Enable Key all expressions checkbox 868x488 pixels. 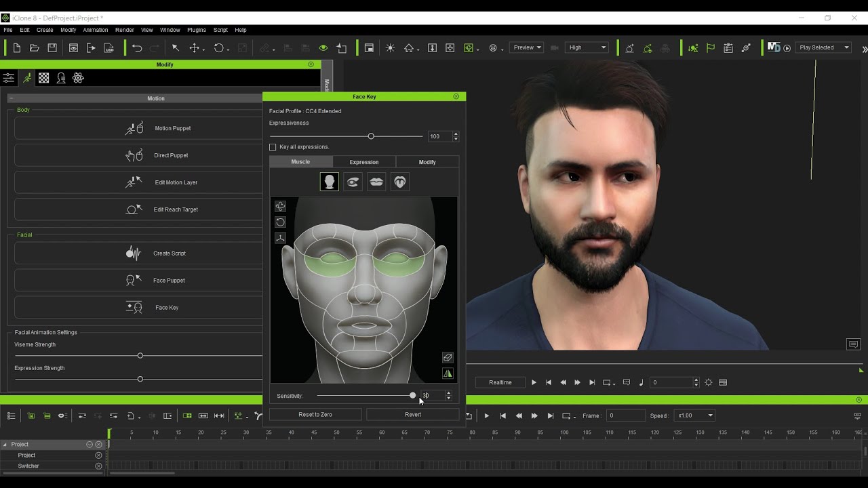[x=273, y=147]
